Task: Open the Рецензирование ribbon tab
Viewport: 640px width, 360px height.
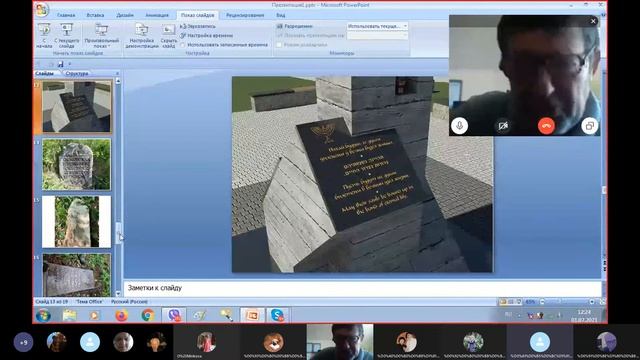Action: 245,15
